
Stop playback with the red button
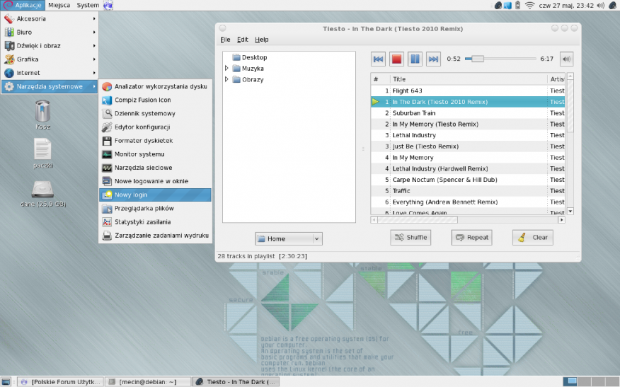coord(396,59)
